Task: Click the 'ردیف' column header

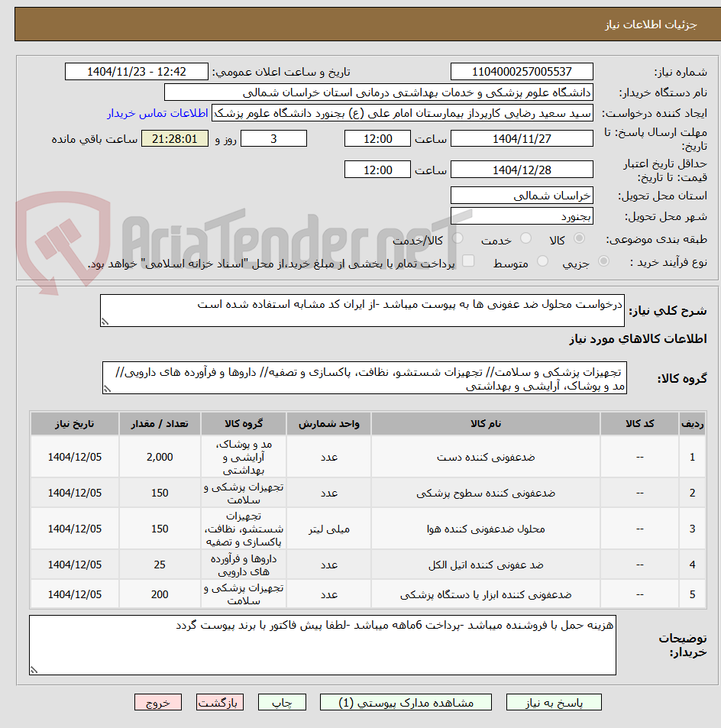Action: [x=692, y=424]
